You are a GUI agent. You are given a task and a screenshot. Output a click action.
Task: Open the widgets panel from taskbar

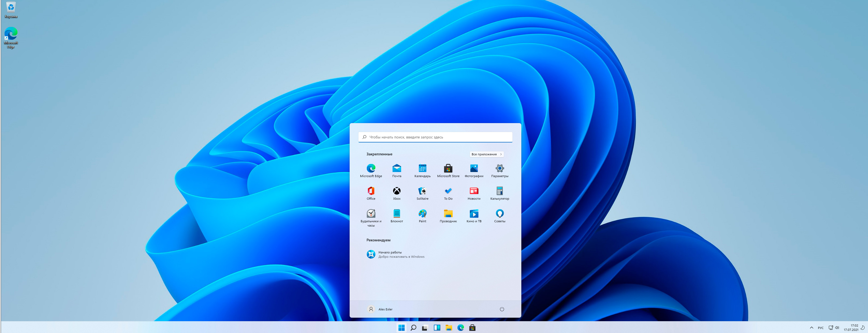point(437,328)
